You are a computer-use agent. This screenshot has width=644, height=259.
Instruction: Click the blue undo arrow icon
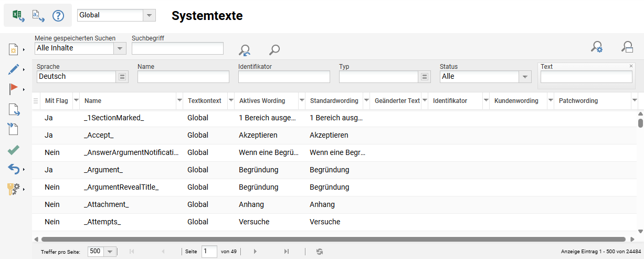(x=14, y=169)
